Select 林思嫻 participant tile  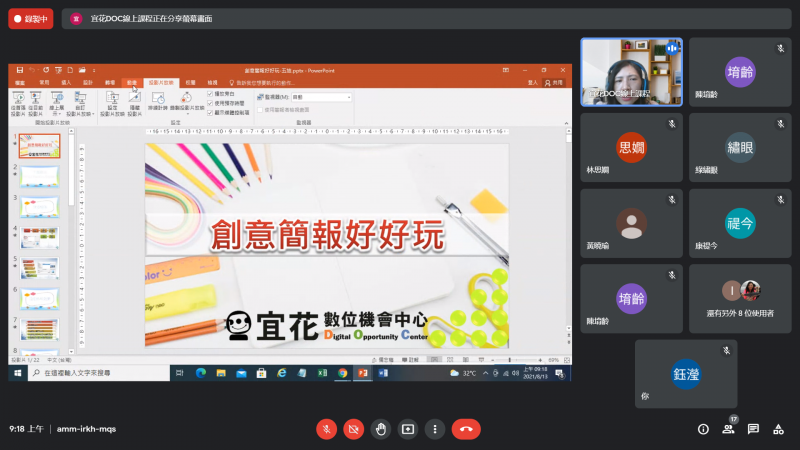point(631,147)
